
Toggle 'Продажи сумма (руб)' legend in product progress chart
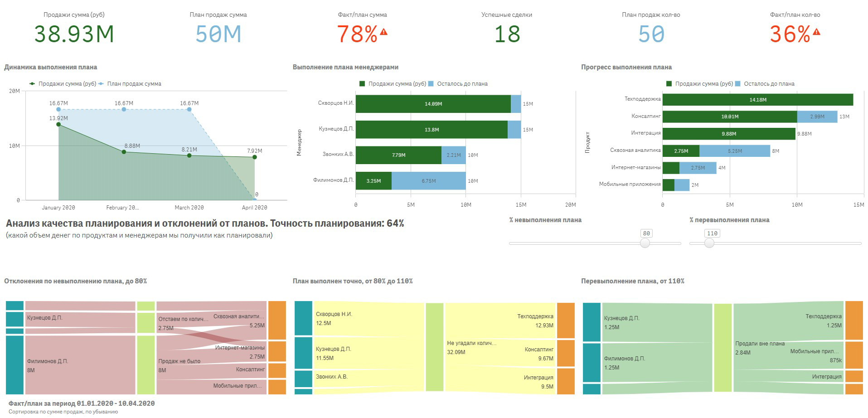tap(700, 84)
